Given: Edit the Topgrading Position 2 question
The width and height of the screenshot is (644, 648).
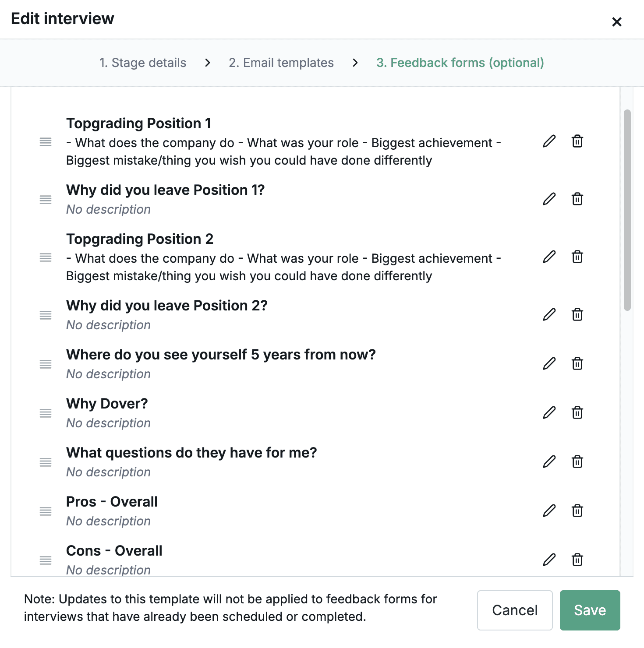Looking at the screenshot, I should (549, 257).
